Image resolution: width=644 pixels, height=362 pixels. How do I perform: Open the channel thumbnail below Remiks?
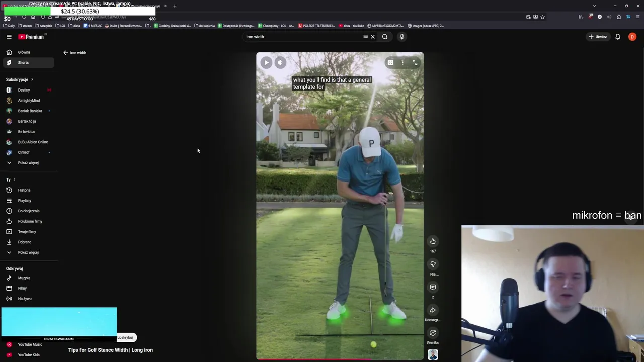click(x=433, y=355)
